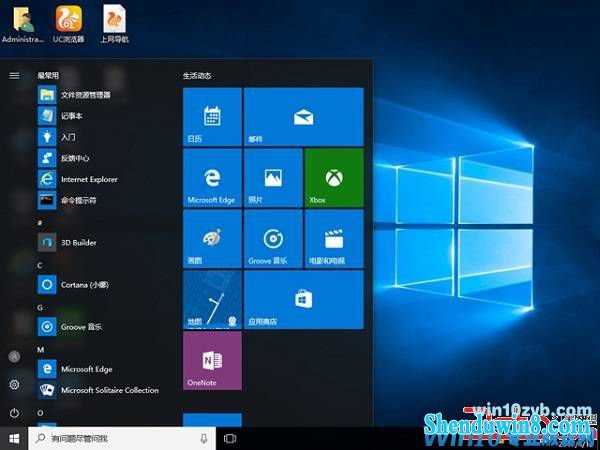Open the 日历 calendar tile
600x450 pixels.
tap(212, 117)
